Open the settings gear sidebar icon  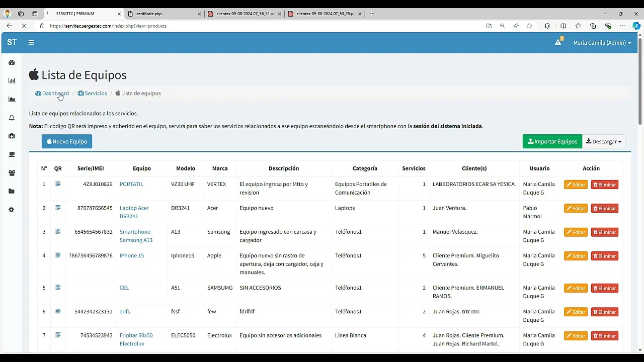[12, 210]
